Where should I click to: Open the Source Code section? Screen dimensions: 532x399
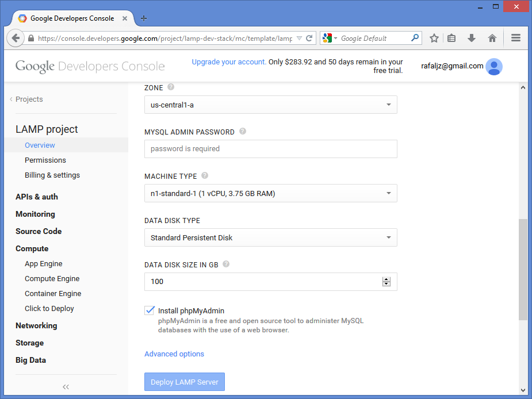click(x=39, y=231)
